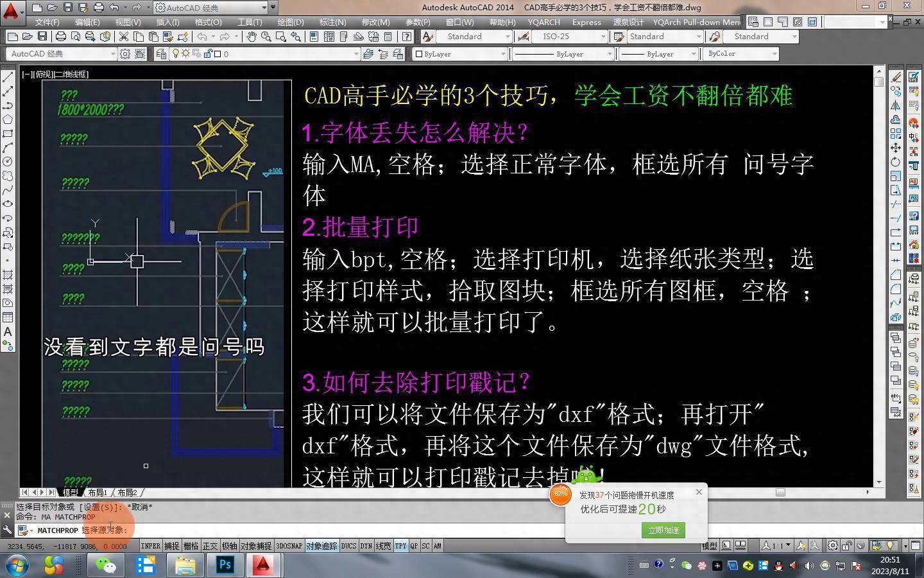Open the Layer Properties Manager icon
Image resolution: width=924 pixels, height=578 pixels.
pyautogui.click(x=161, y=54)
